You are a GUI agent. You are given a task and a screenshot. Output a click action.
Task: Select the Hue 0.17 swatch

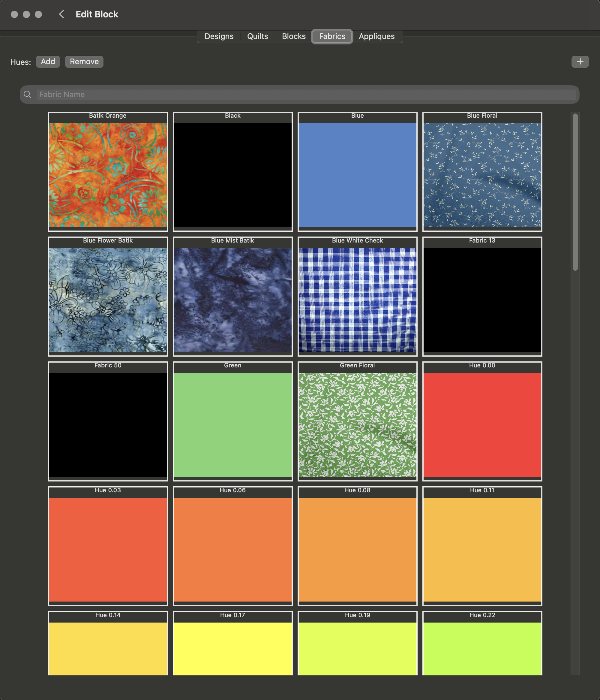point(232,643)
